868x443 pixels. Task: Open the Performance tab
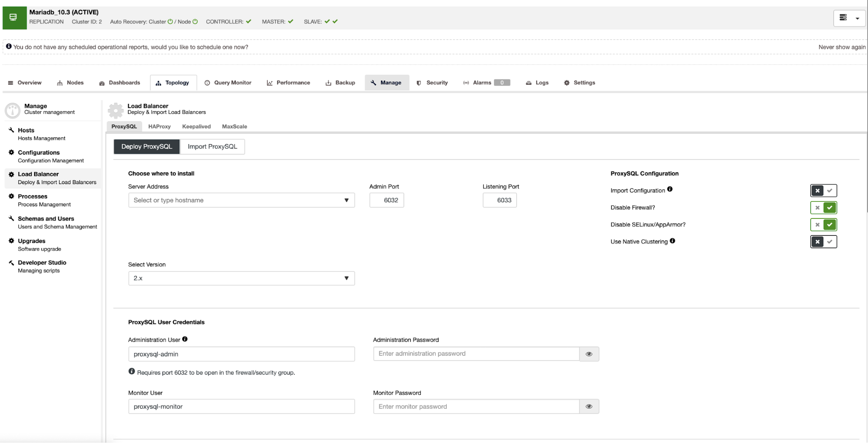288,83
